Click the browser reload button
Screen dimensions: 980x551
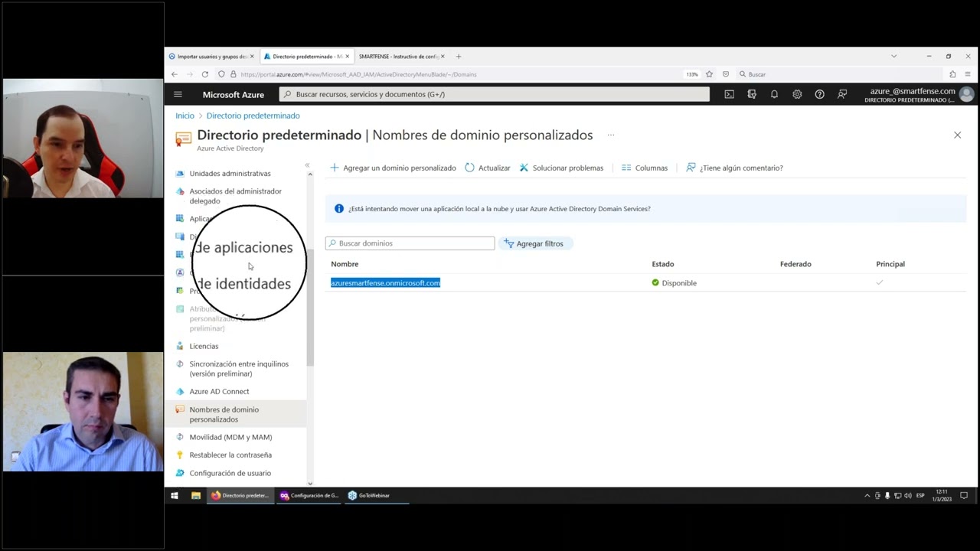point(204,74)
